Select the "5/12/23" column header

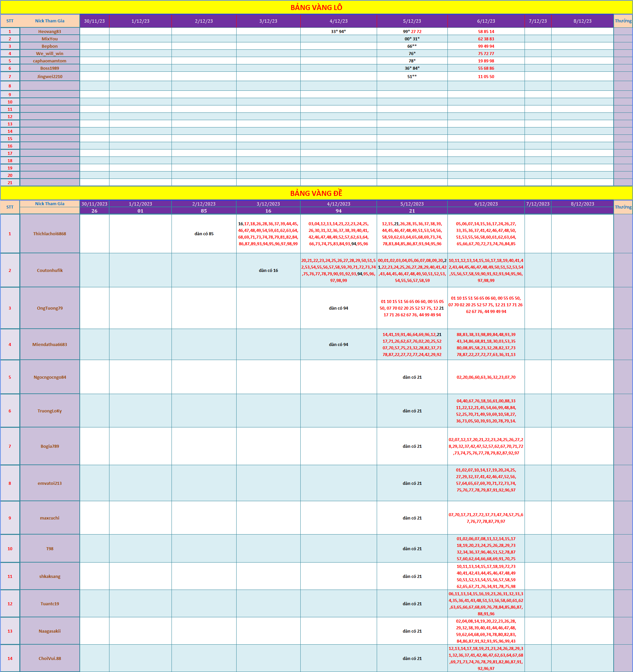point(412,21)
